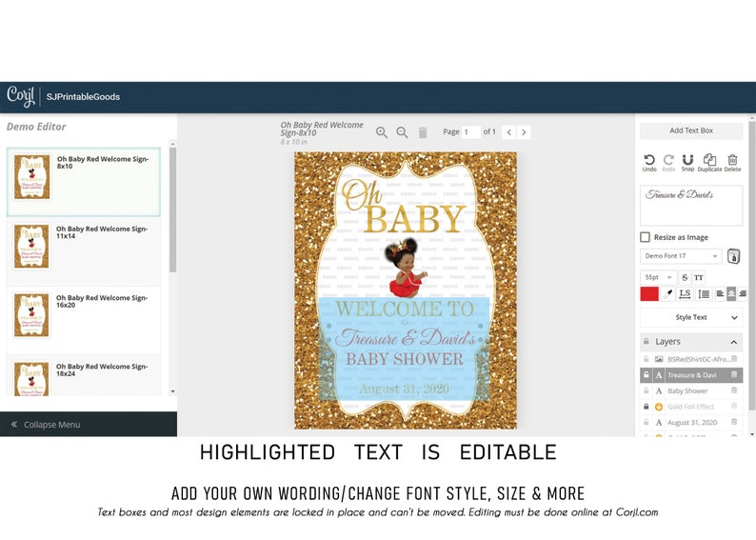The image size is (756, 540).
Task: Click the template list scrollbar thumb
Action: [172, 210]
